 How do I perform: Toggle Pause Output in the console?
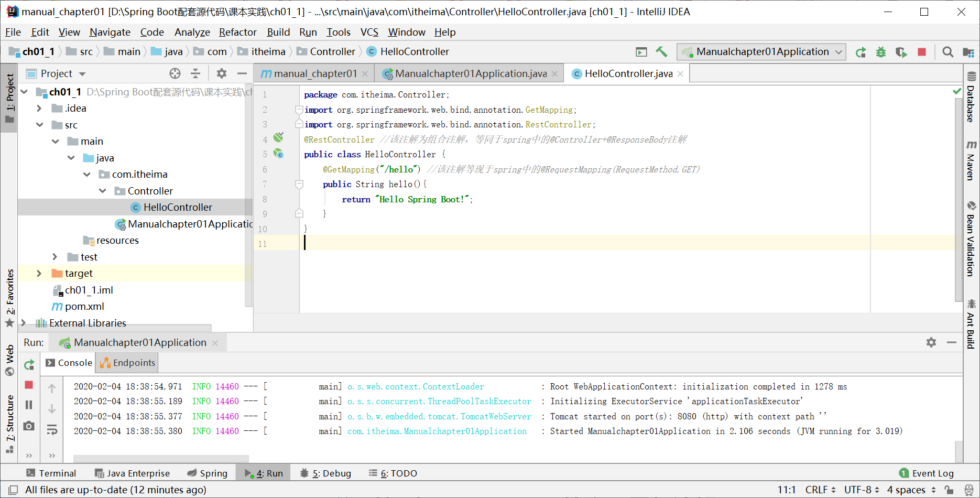pos(29,405)
